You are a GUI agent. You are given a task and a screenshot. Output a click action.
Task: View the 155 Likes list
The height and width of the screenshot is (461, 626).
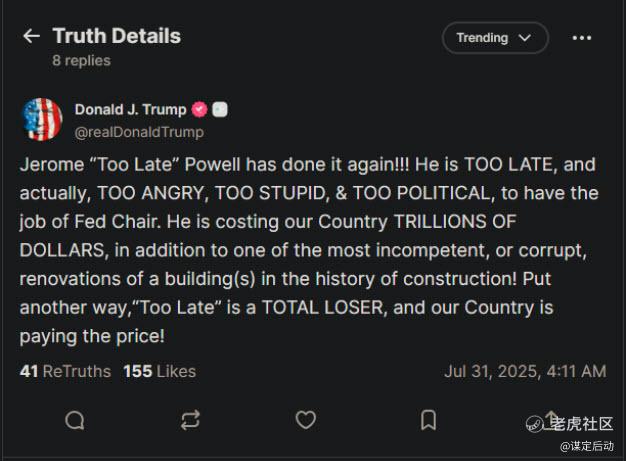pos(159,371)
